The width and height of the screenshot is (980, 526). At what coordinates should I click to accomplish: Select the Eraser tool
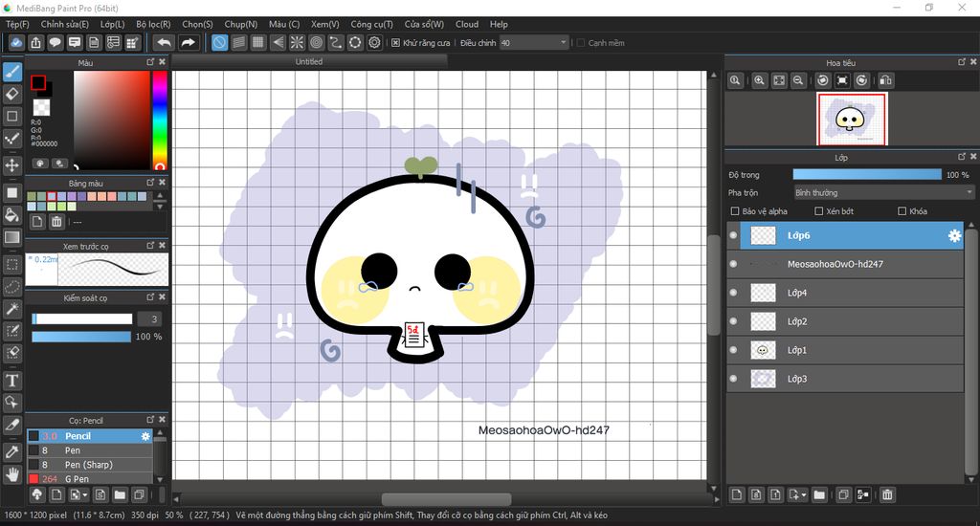point(11,94)
